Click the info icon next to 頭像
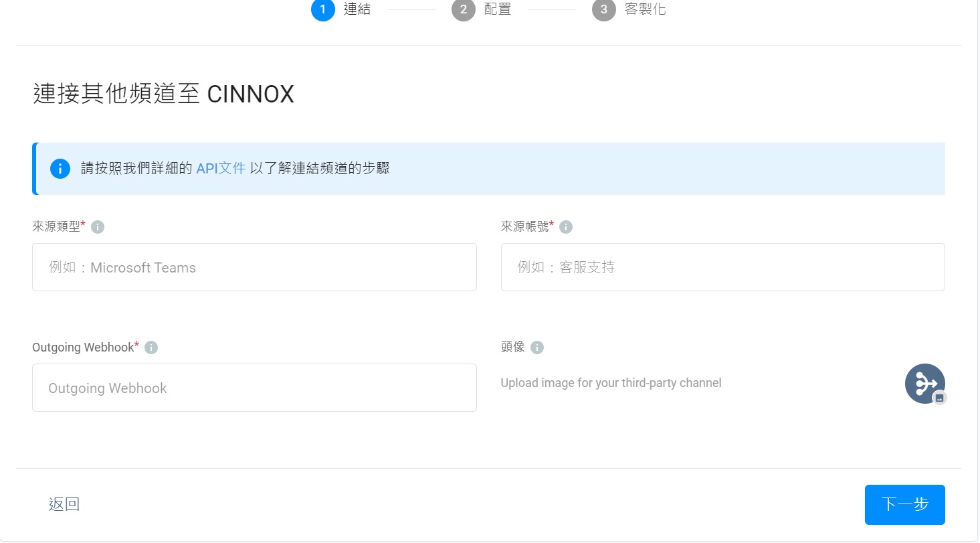Viewport: 980px width, 543px height. tap(537, 347)
